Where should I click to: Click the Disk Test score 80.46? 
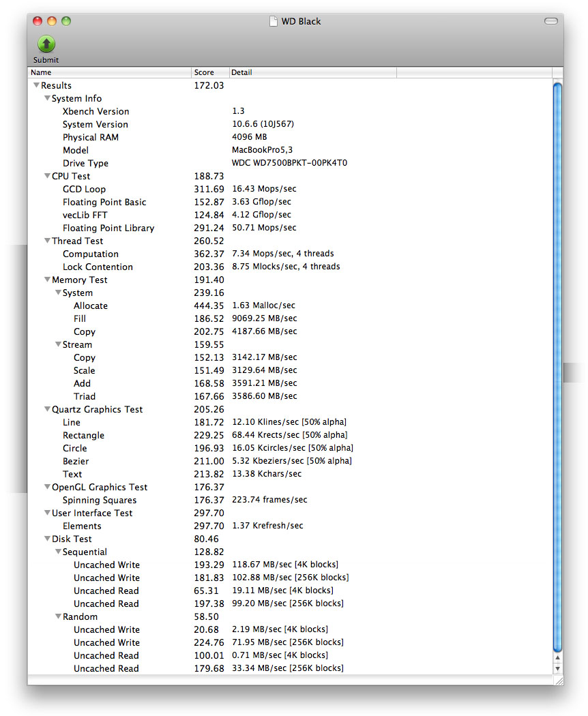207,539
